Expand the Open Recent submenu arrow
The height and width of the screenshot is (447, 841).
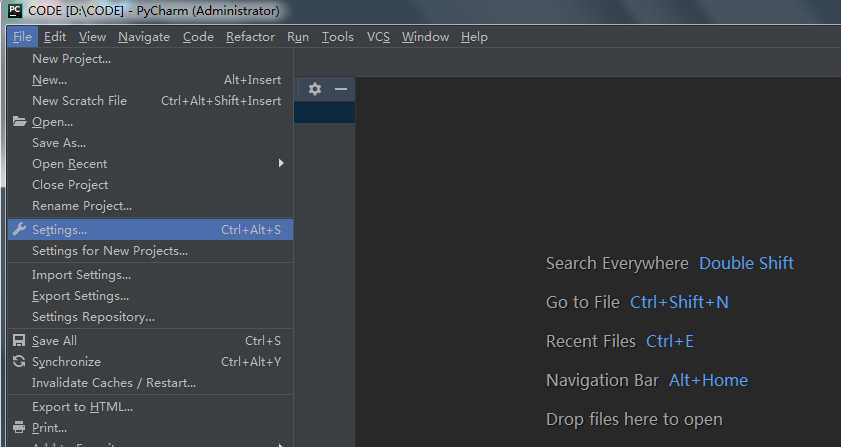(x=281, y=163)
